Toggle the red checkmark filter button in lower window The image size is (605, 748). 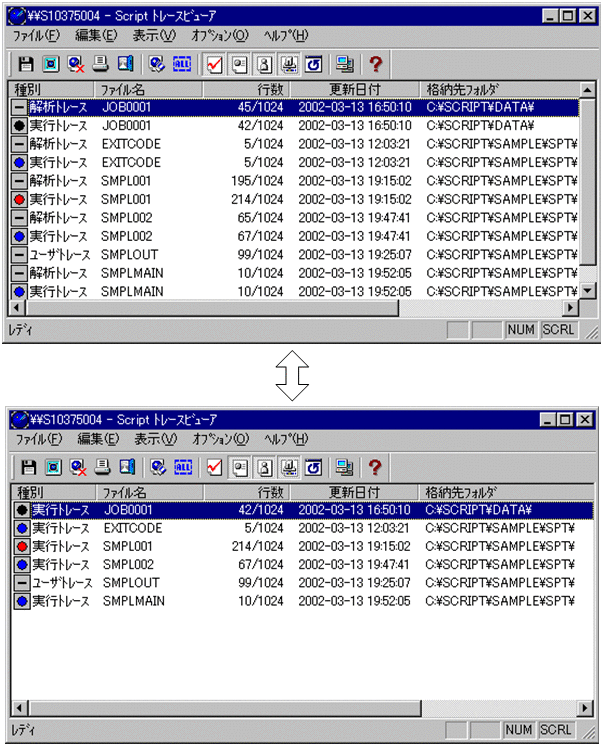214,467
